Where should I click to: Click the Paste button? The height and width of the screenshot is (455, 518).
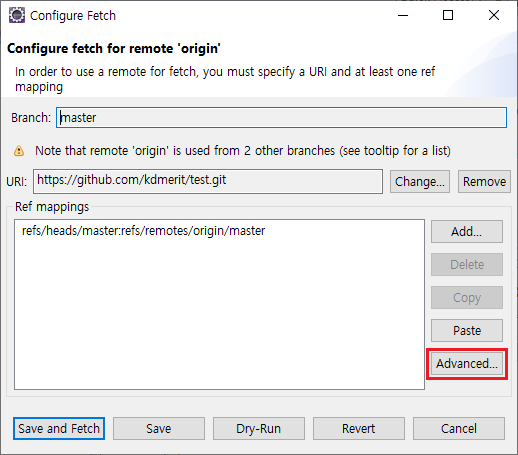pyautogui.click(x=467, y=331)
